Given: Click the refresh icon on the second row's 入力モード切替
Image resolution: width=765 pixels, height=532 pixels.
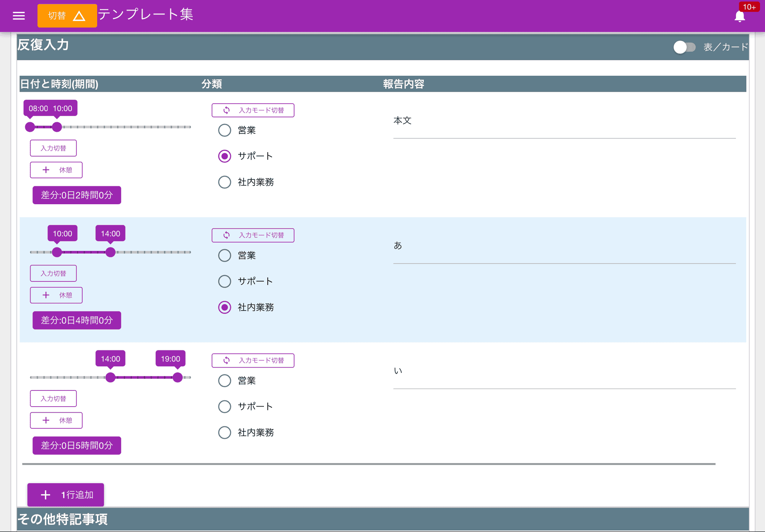Looking at the screenshot, I should (x=226, y=235).
